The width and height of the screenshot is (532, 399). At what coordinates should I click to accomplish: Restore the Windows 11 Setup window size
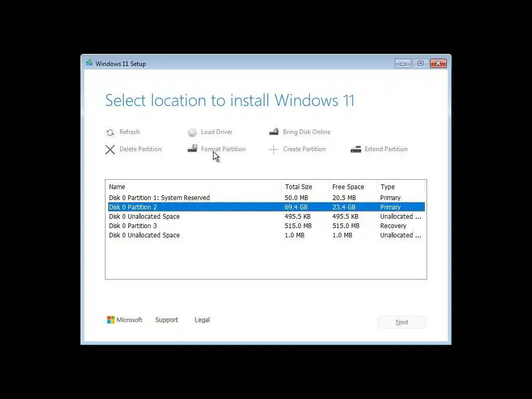coord(420,63)
